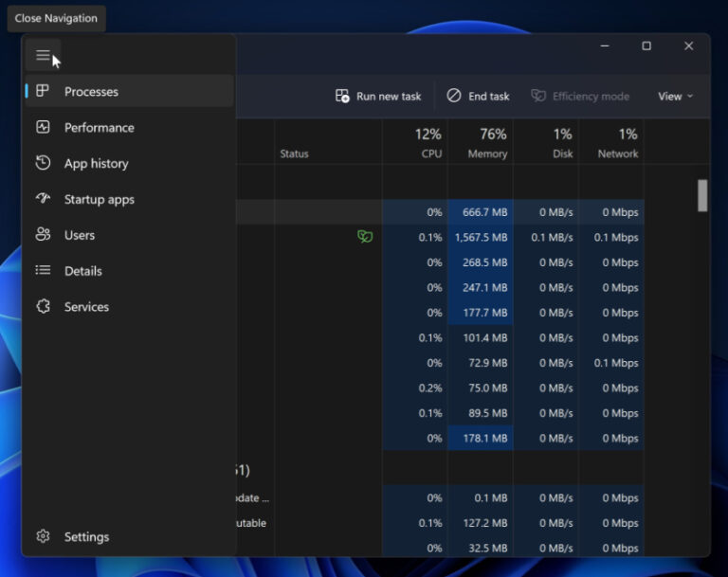Open the Processes page label
Screen dimensions: 728x577
coord(91,92)
